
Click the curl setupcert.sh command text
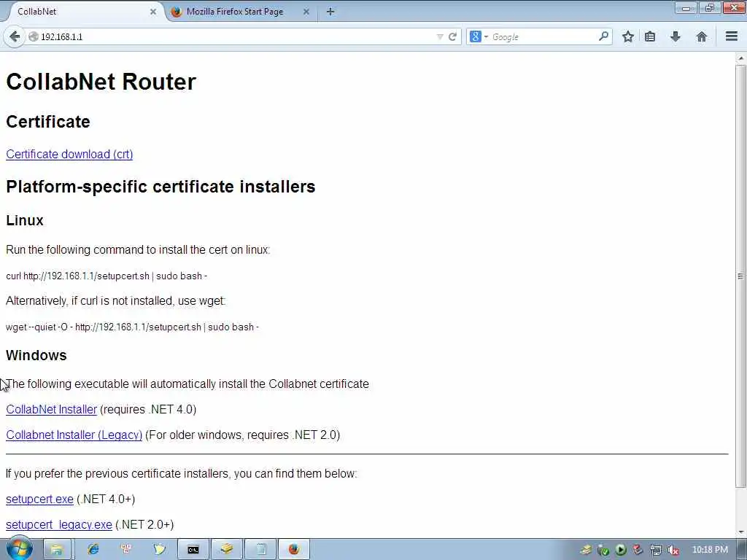(107, 276)
